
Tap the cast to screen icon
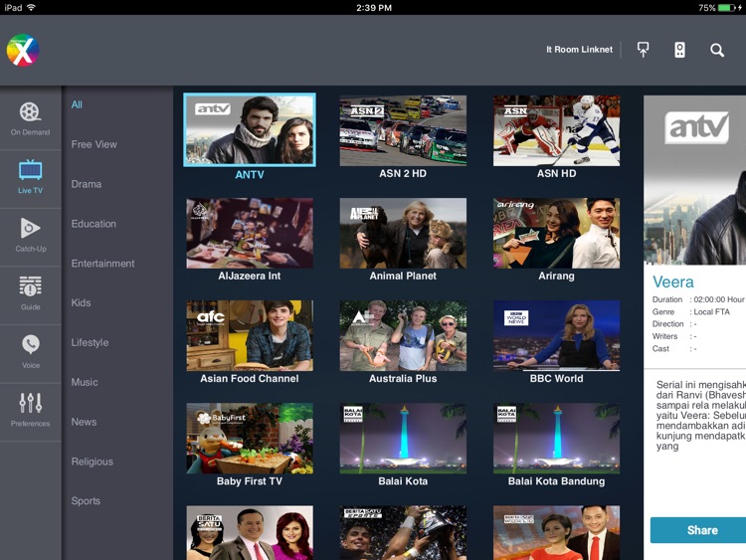coord(643,50)
